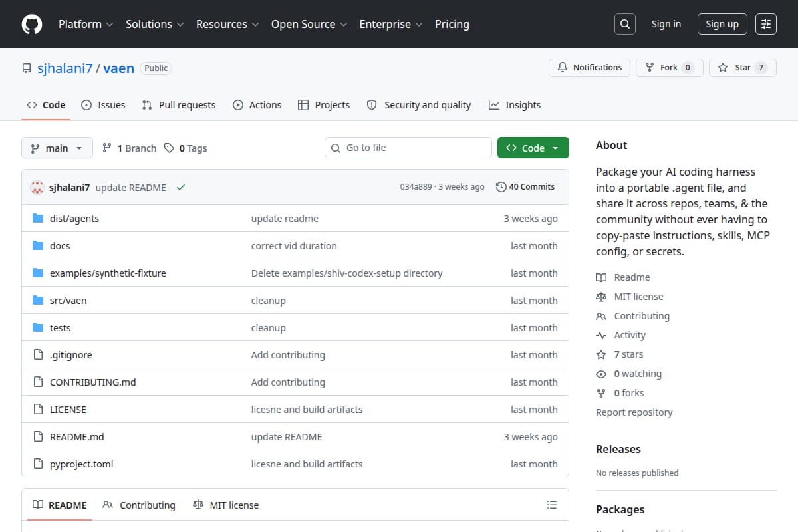Click the pulse icon next to Activity
The image size is (798, 532).
(601, 335)
